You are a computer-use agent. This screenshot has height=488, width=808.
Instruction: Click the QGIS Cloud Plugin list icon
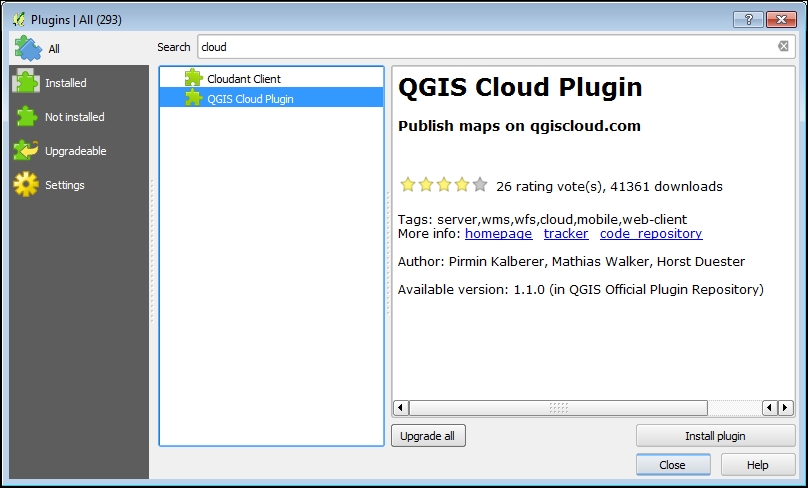[x=194, y=97]
